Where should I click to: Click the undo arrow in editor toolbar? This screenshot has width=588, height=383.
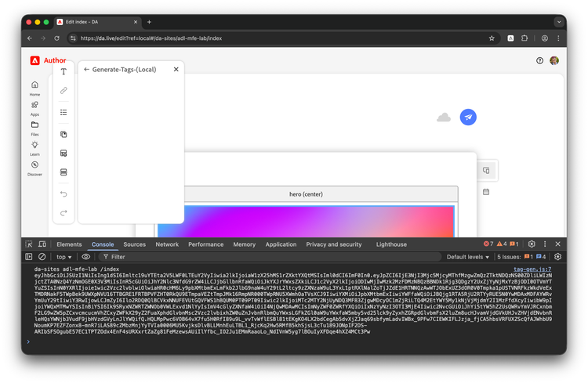click(64, 193)
